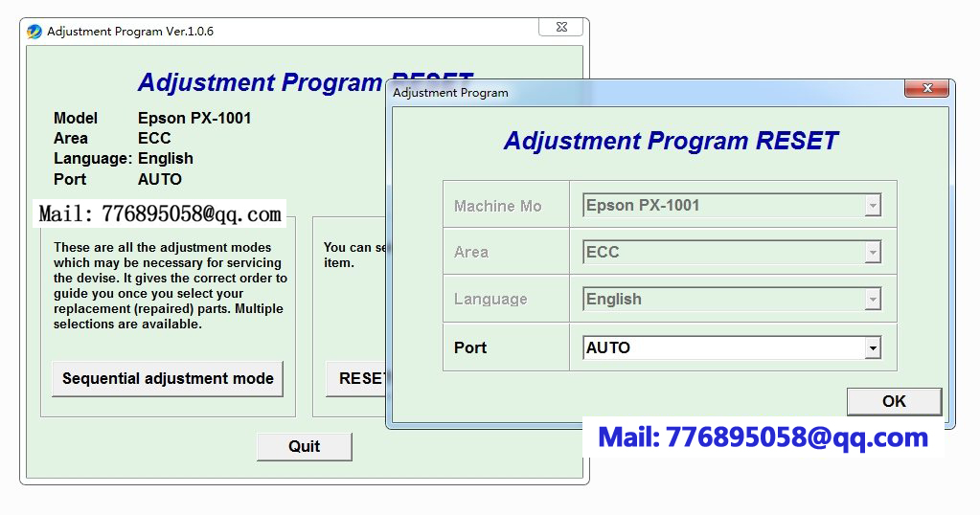Click the OK button in the dialog
Viewport: 980px width, 515px height.
tap(894, 401)
